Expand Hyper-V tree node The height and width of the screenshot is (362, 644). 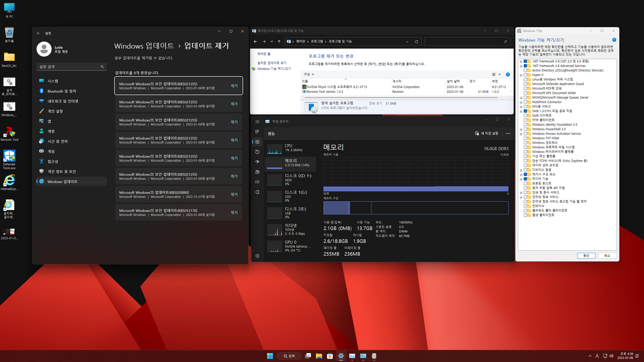point(521,75)
